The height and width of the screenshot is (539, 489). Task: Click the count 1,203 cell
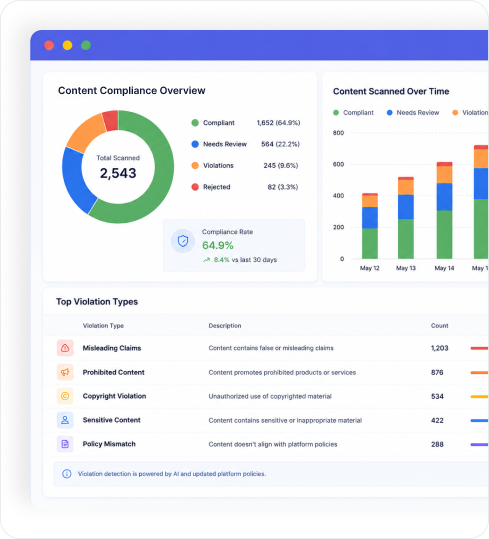click(440, 348)
